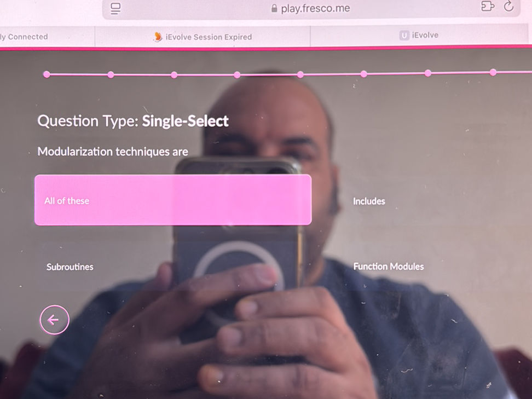Click the second dot on progress line
Image resolution: width=532 pixels, height=399 pixels.
point(111,74)
